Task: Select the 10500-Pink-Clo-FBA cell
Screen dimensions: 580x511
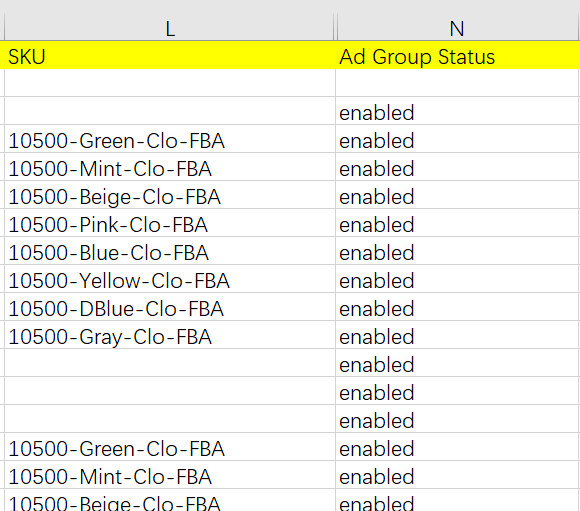Action: [169, 223]
